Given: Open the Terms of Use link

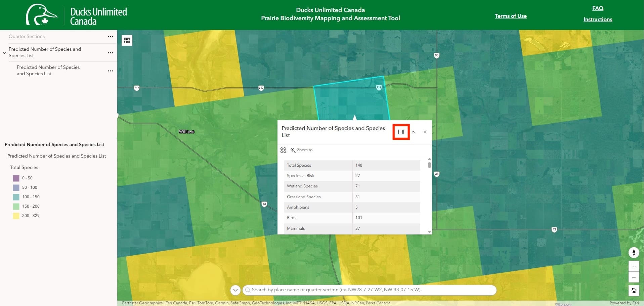Looking at the screenshot, I should [x=511, y=16].
